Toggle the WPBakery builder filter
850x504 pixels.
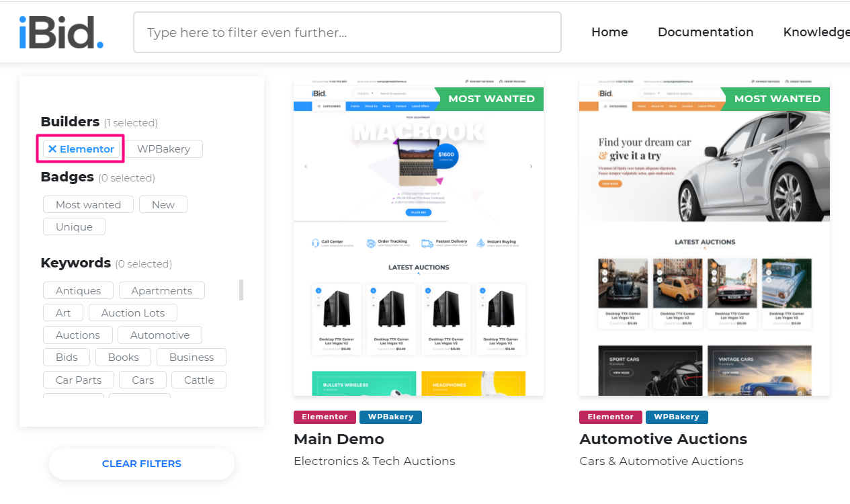pyautogui.click(x=163, y=149)
